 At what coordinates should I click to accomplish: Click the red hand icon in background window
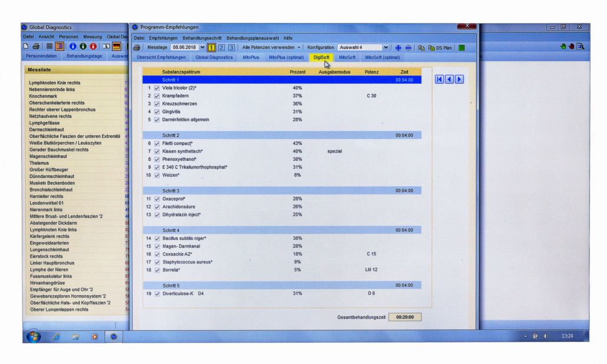click(571, 47)
